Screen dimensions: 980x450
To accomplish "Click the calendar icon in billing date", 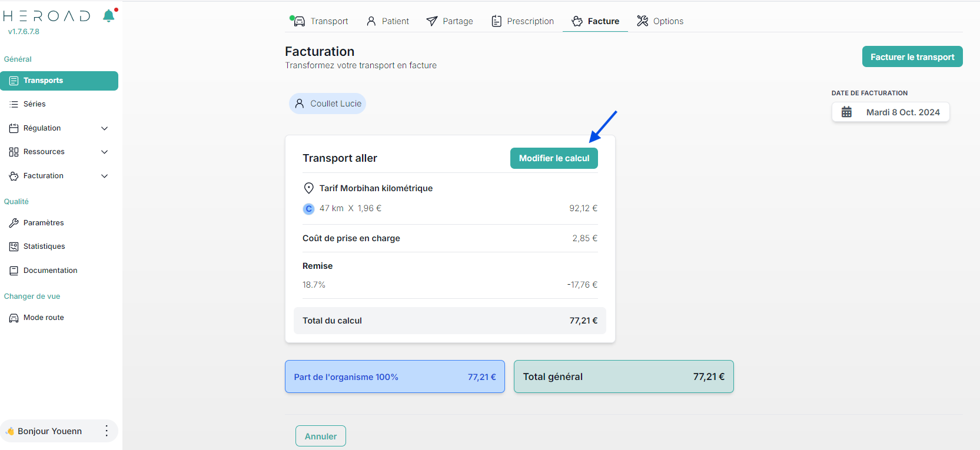I will pos(846,112).
